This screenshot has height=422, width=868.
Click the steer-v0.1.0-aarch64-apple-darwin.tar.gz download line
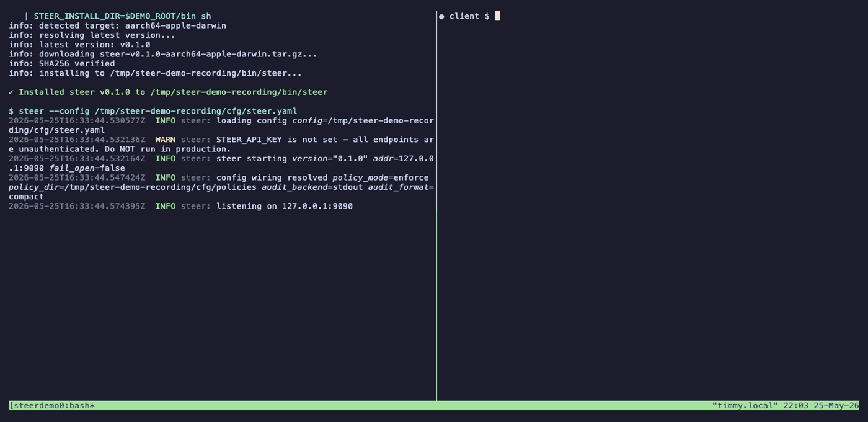pos(163,54)
